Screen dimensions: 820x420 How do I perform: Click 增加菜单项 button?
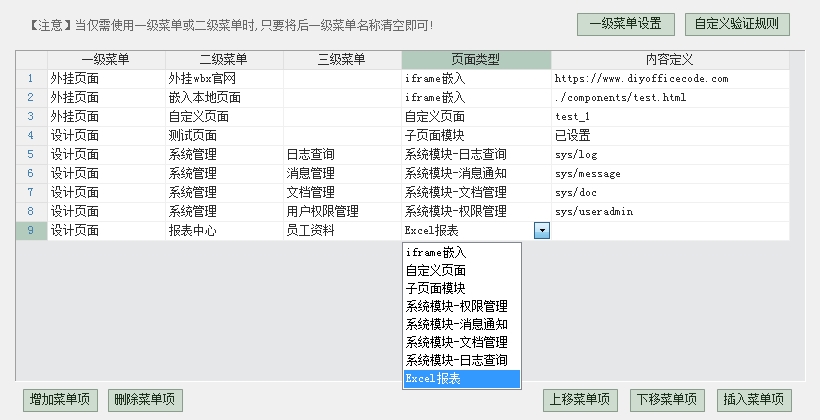point(60,400)
